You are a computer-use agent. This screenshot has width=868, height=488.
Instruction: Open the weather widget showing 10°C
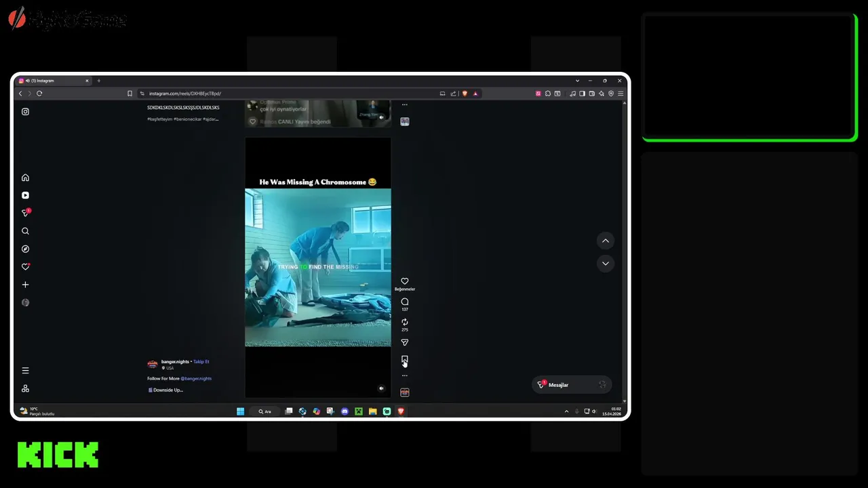point(37,411)
